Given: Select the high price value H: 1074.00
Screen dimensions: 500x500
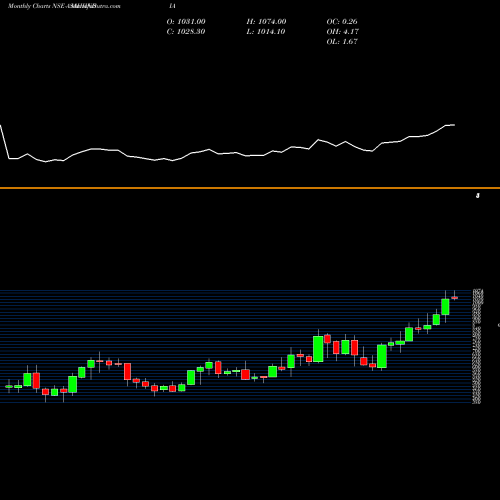Looking at the screenshot, I should point(266,22).
